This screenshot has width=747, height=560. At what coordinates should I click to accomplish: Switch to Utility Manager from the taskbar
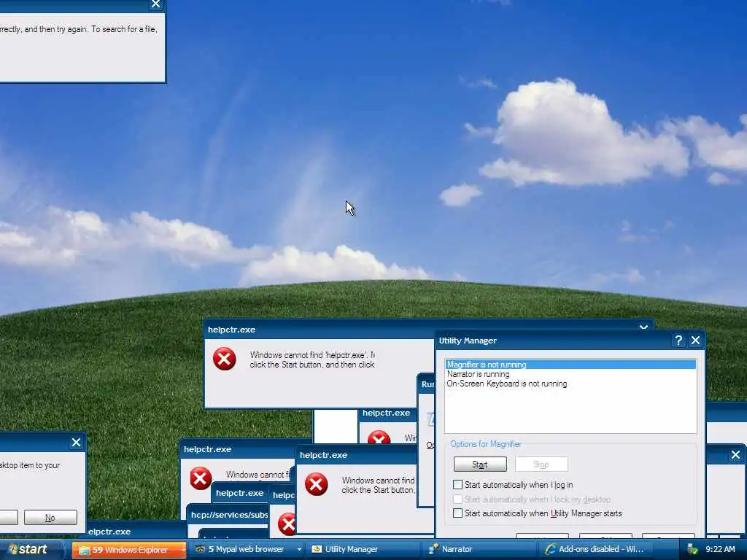tap(363, 550)
